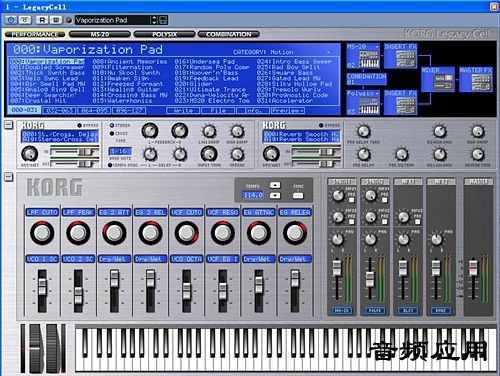Image resolution: width=500 pixels, height=376 pixels.
Task: Toggle the PRE button for SYNTH1 MFX1 send
Action: tap(351, 200)
